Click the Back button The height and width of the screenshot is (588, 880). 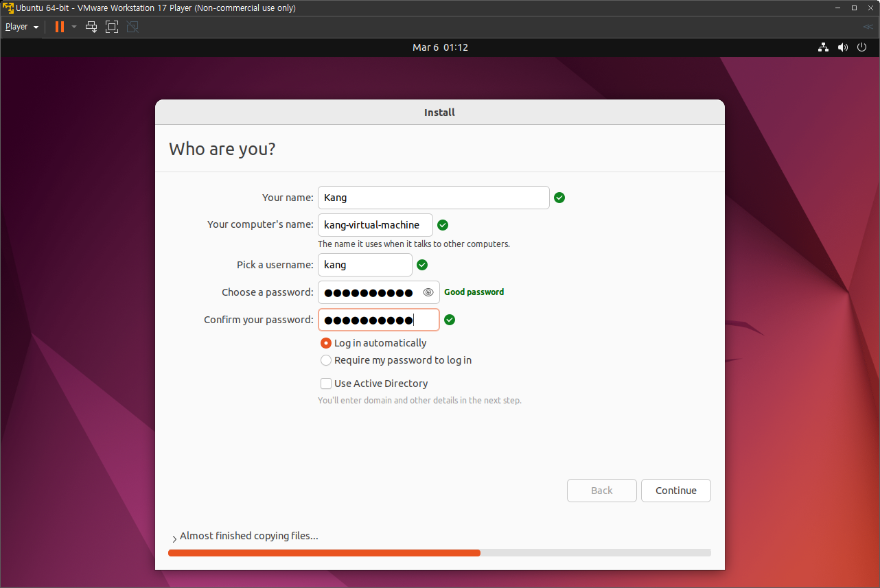(602, 491)
